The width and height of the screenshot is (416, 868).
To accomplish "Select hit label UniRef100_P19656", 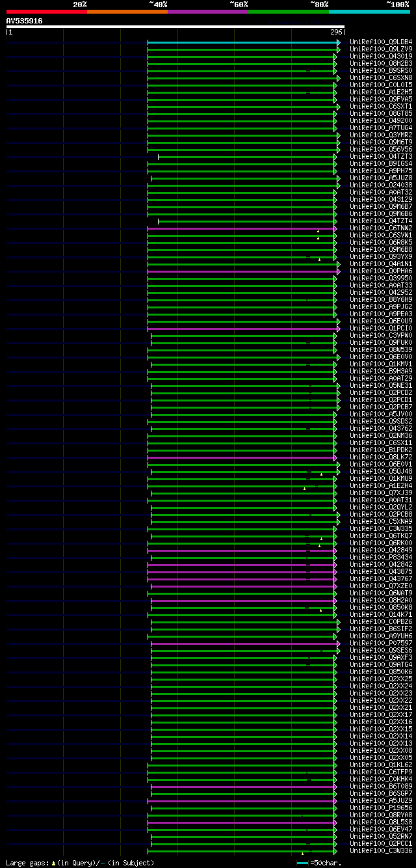I will (381, 808).
